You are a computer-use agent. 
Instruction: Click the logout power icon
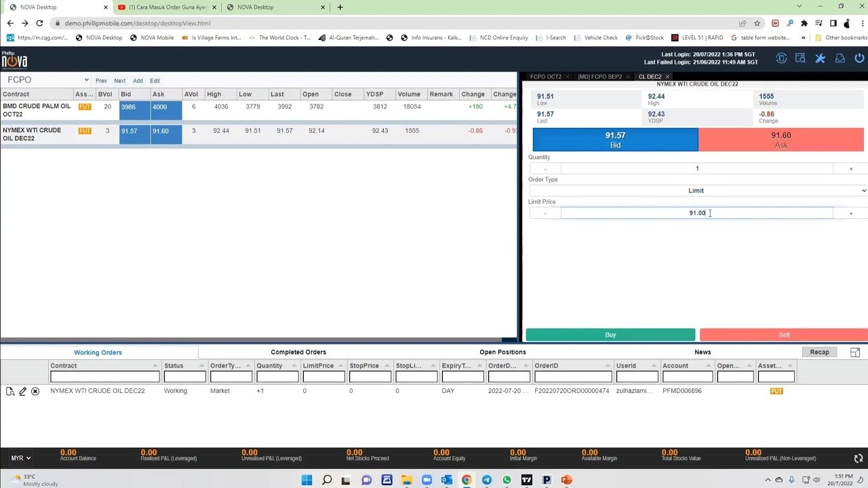tap(859, 59)
